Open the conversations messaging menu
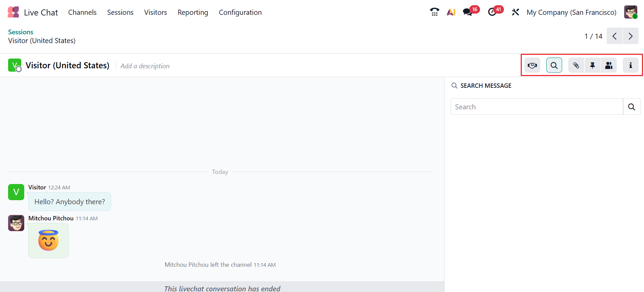The height and width of the screenshot is (292, 644). [468, 12]
